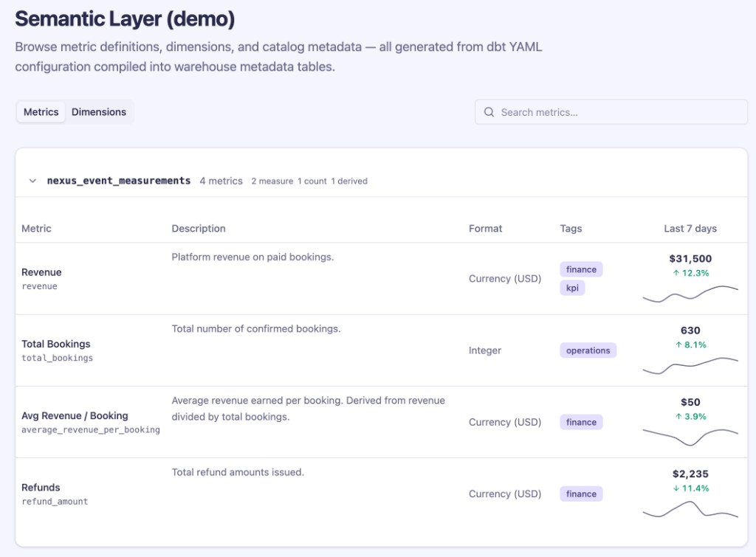756x557 pixels.
Task: Select the Metrics tab
Action: click(x=41, y=112)
